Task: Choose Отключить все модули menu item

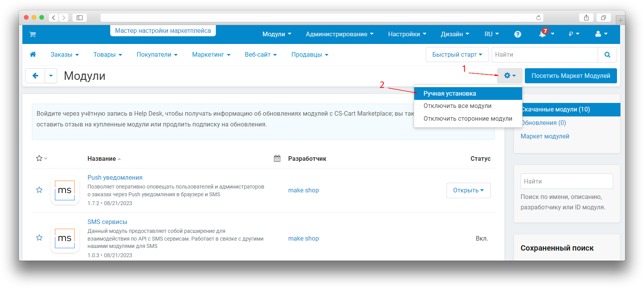Action: (457, 106)
